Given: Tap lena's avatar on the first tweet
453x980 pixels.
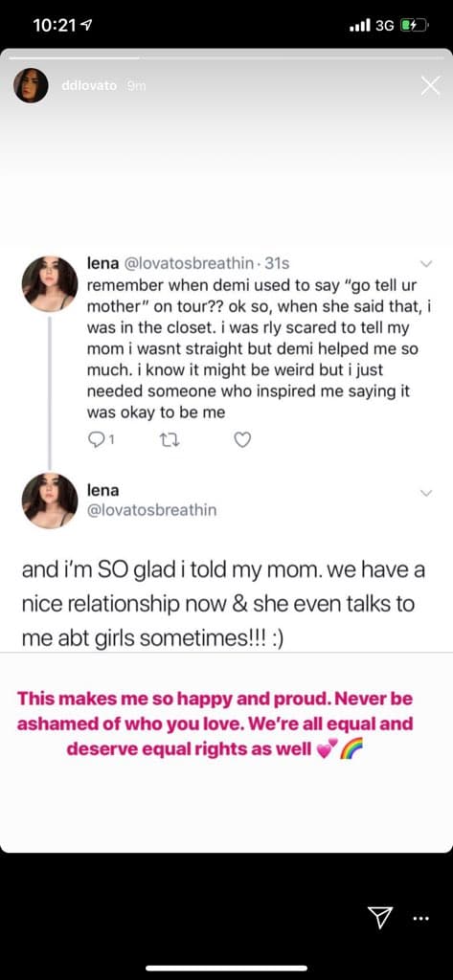Looking at the screenshot, I should pos(50,283).
